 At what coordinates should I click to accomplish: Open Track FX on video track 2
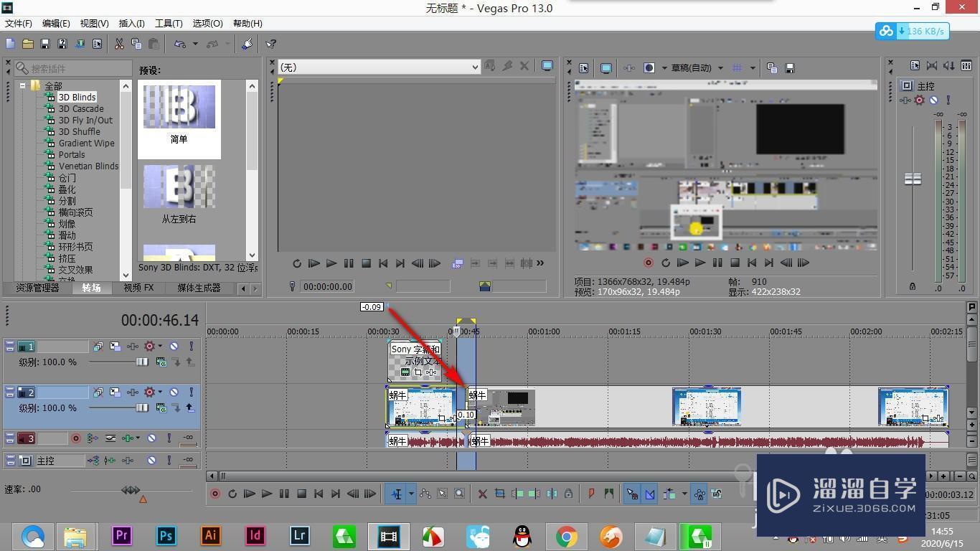coord(133,392)
